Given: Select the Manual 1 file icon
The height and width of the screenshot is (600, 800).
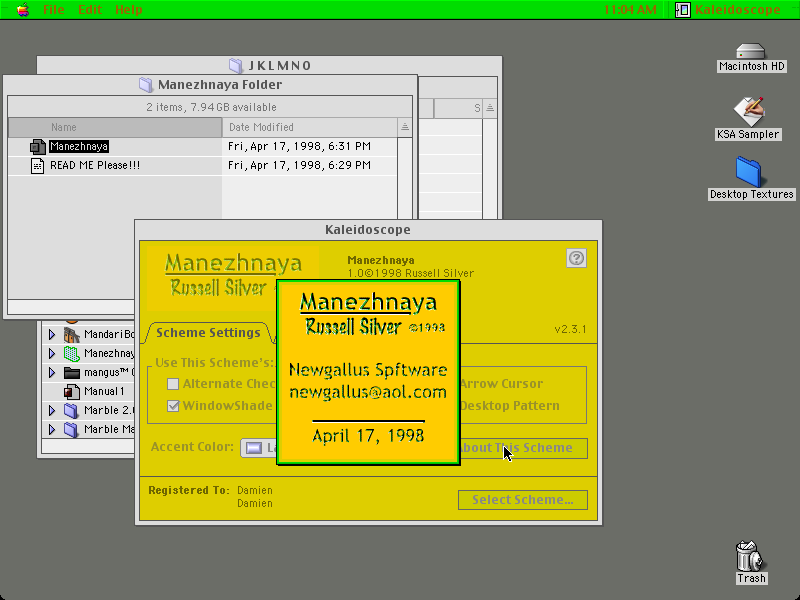Looking at the screenshot, I should (72, 391).
